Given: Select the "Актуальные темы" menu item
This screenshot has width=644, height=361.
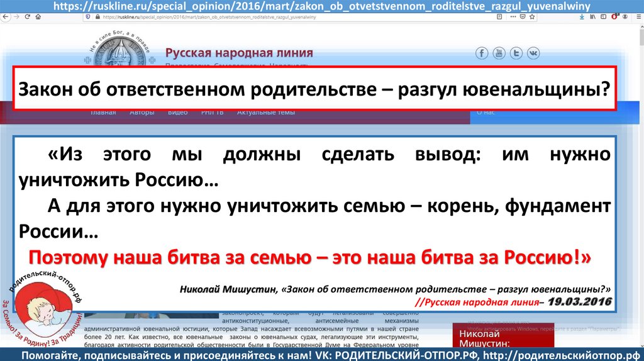Looking at the screenshot, I should coord(265,113).
